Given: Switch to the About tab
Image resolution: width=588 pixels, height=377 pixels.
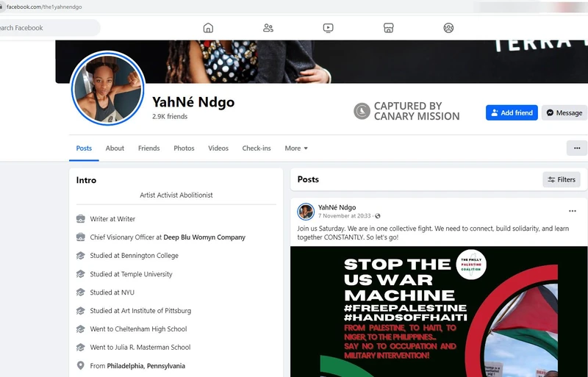Looking at the screenshot, I should (115, 148).
